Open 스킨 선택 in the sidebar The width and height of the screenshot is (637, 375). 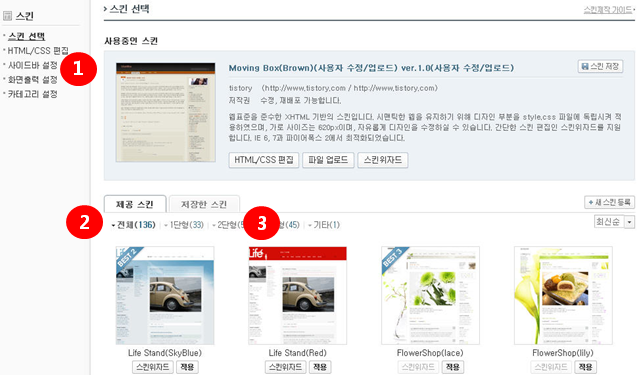coord(26,36)
